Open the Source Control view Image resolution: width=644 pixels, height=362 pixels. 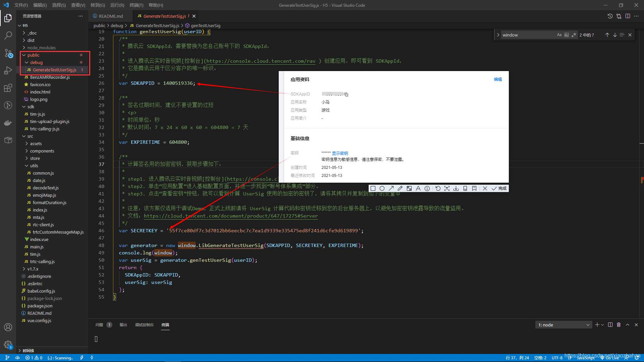click(8, 53)
